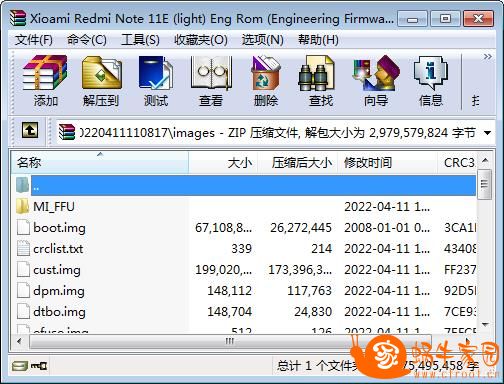
Task: Open the 命令(C) menu
Action: coord(87,40)
